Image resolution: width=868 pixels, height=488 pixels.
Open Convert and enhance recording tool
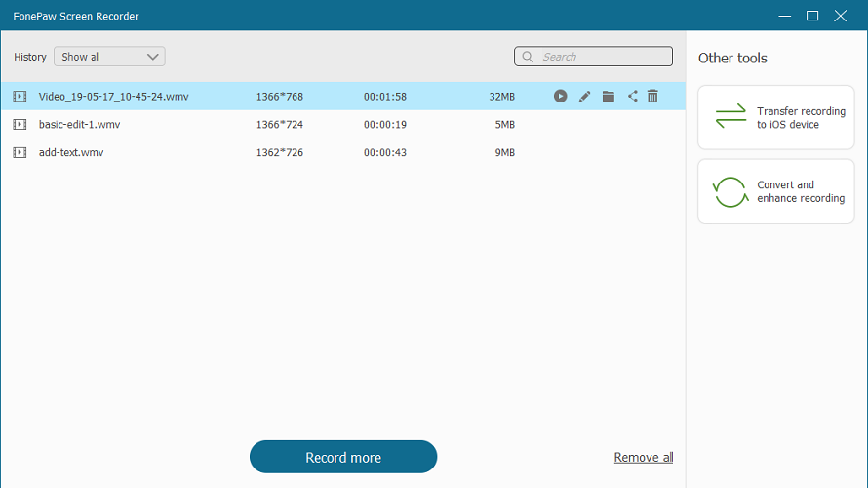[x=776, y=191]
